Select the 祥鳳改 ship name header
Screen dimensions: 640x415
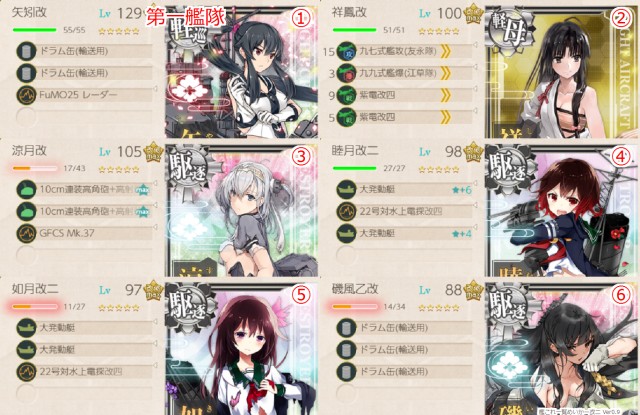point(349,12)
